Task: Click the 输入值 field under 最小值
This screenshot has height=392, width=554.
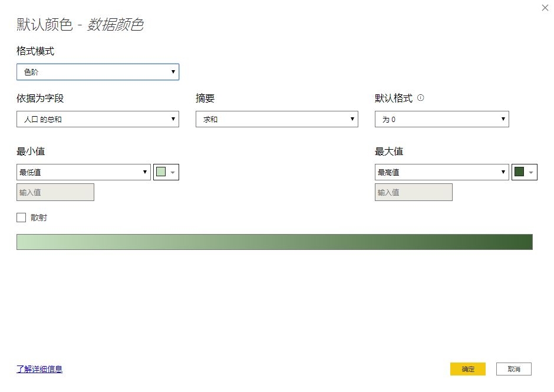Action: point(55,192)
